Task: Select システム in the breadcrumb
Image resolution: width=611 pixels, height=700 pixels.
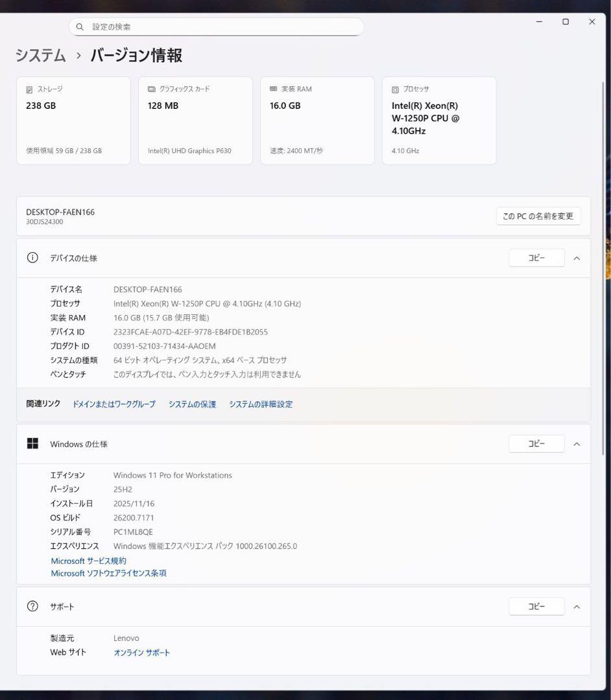Action: pos(40,56)
